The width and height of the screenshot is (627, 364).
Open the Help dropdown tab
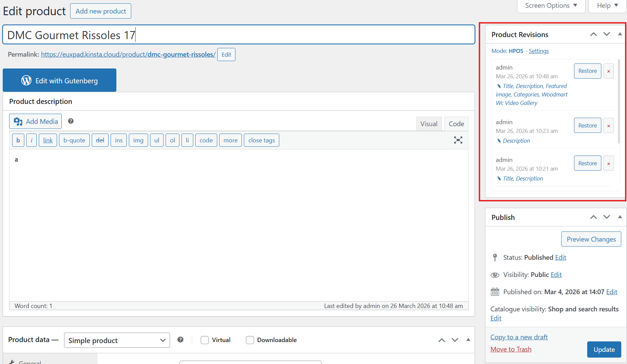point(607,6)
